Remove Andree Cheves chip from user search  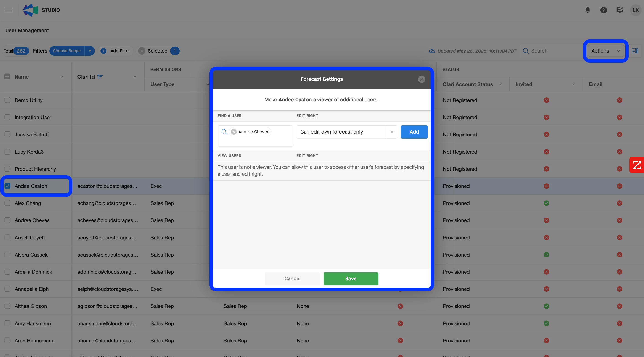pyautogui.click(x=234, y=132)
